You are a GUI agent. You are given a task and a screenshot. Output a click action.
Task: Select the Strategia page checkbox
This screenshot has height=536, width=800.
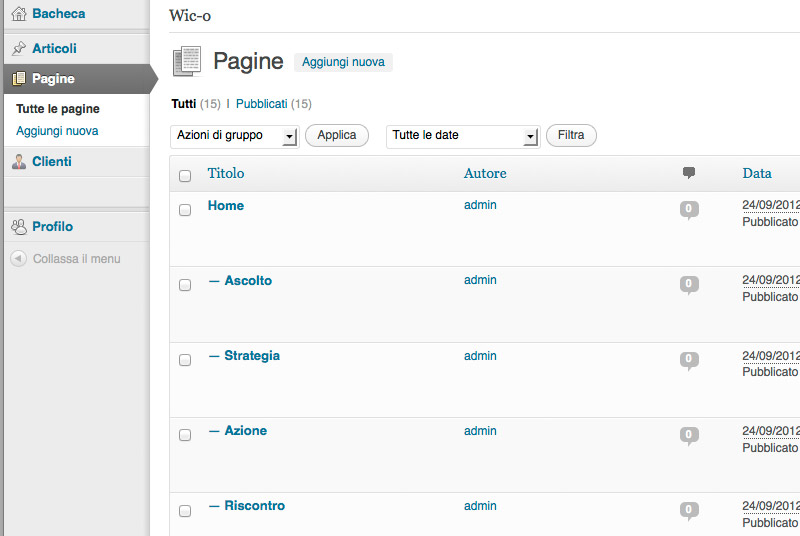coord(185,360)
